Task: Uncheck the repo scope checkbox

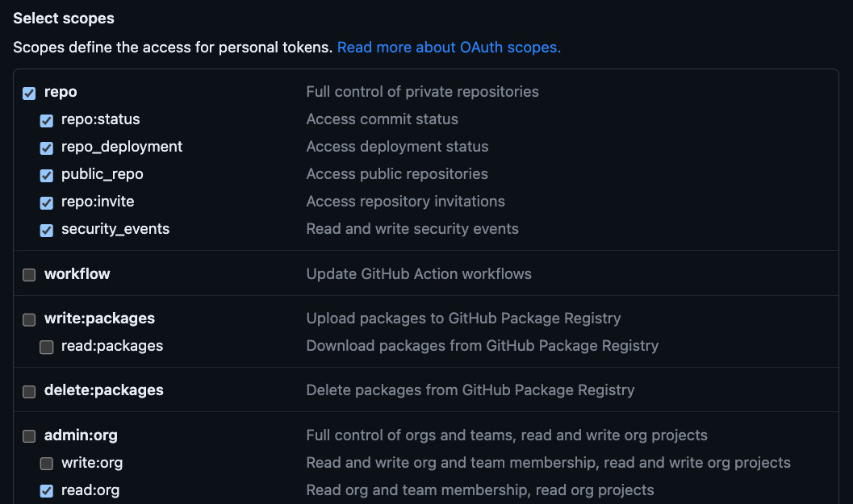Action: click(29, 93)
